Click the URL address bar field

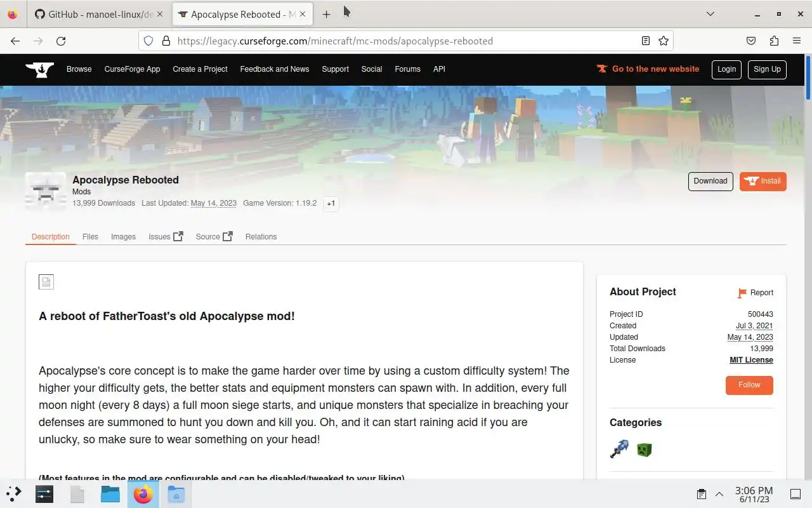pos(406,41)
